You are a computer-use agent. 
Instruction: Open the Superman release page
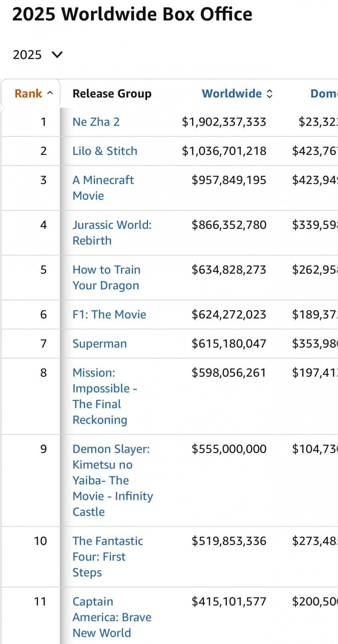pyautogui.click(x=99, y=344)
